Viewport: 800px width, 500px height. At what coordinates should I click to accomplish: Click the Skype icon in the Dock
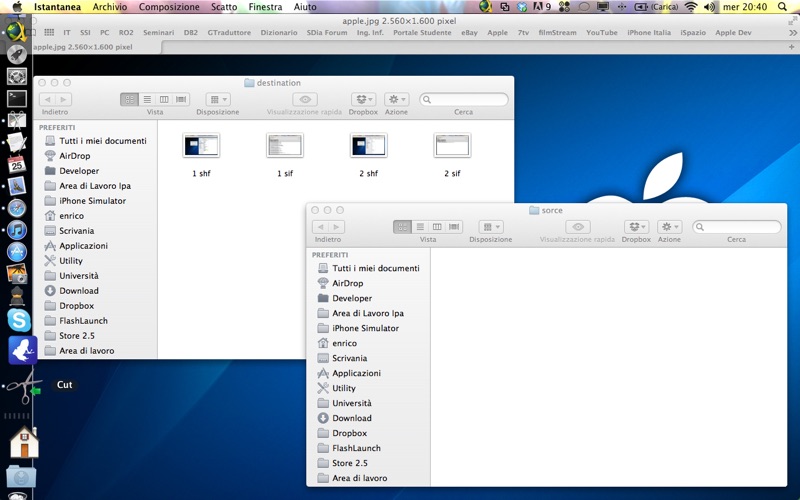(19, 320)
